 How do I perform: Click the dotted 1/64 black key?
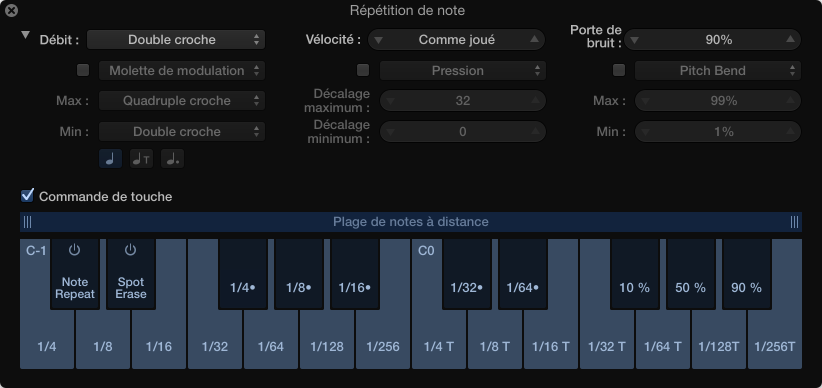[523, 274]
